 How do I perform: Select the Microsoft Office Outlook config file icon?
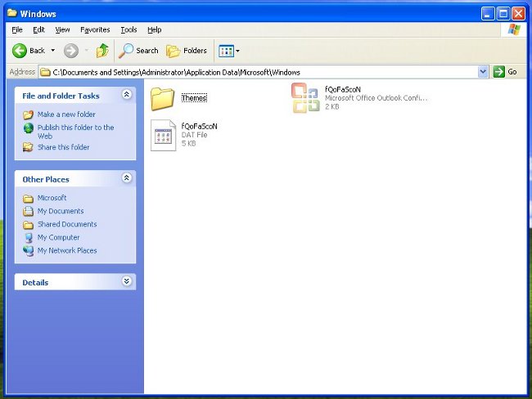[305, 98]
